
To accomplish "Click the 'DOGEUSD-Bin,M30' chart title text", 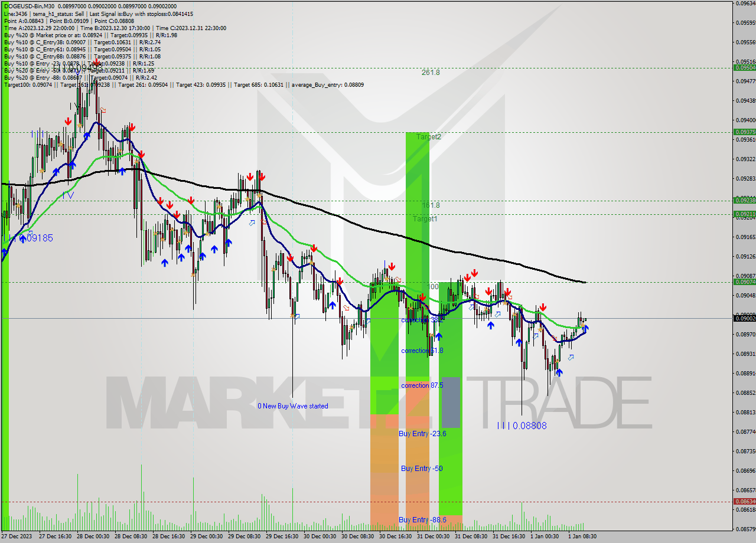I will coord(29,6).
